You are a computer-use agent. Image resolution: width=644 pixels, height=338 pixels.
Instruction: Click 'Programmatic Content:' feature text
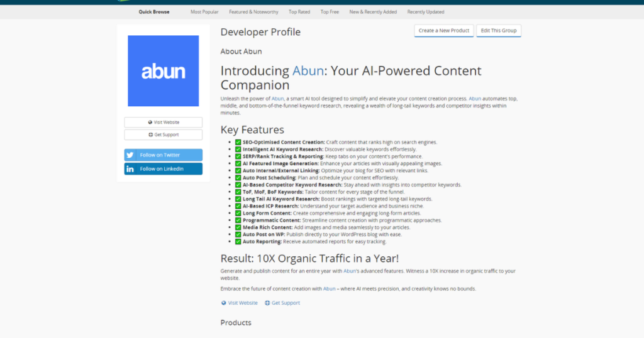click(272, 221)
